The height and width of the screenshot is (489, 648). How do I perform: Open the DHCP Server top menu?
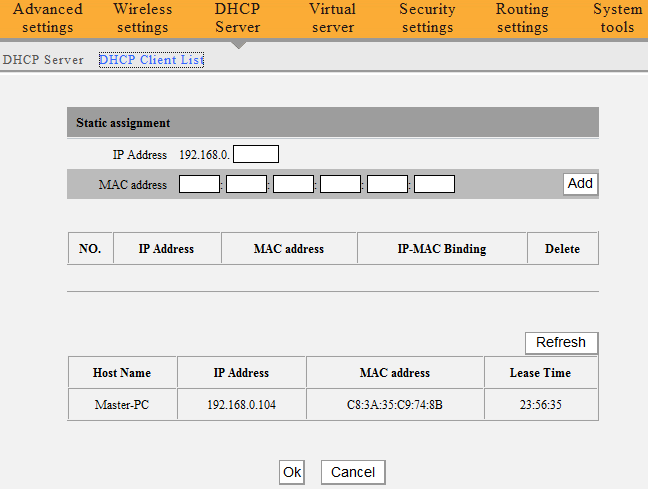click(x=238, y=18)
